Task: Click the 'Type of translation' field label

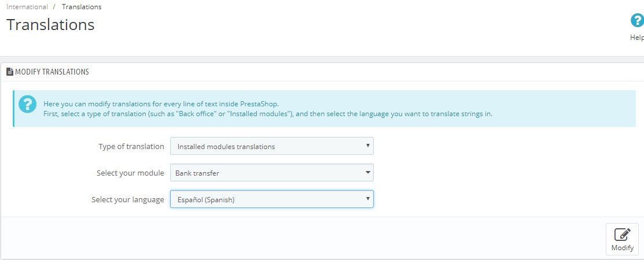Action: [131, 146]
